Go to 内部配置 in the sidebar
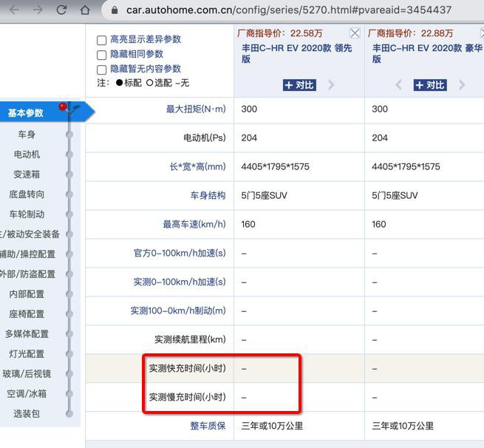The width and height of the screenshot is (484, 448). point(27,294)
